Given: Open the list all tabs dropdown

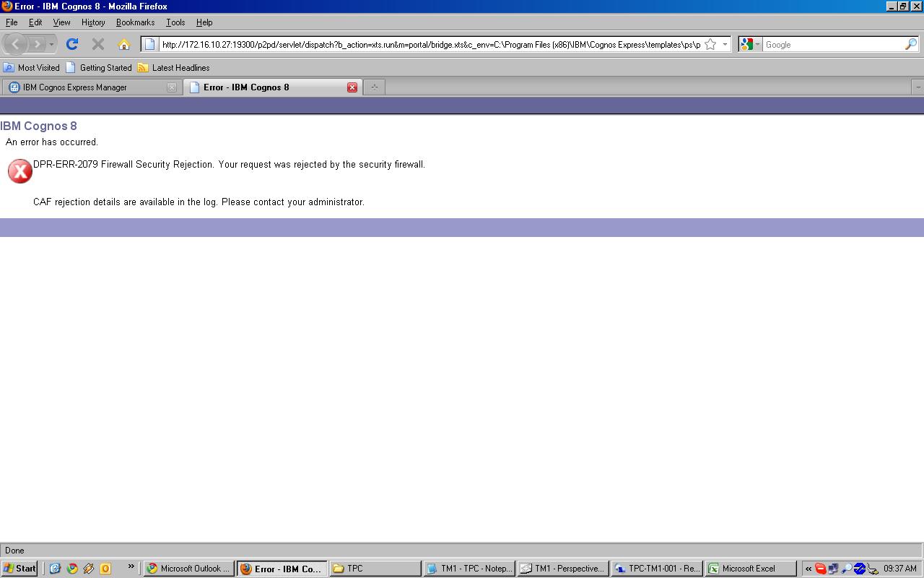Looking at the screenshot, I should (918, 87).
